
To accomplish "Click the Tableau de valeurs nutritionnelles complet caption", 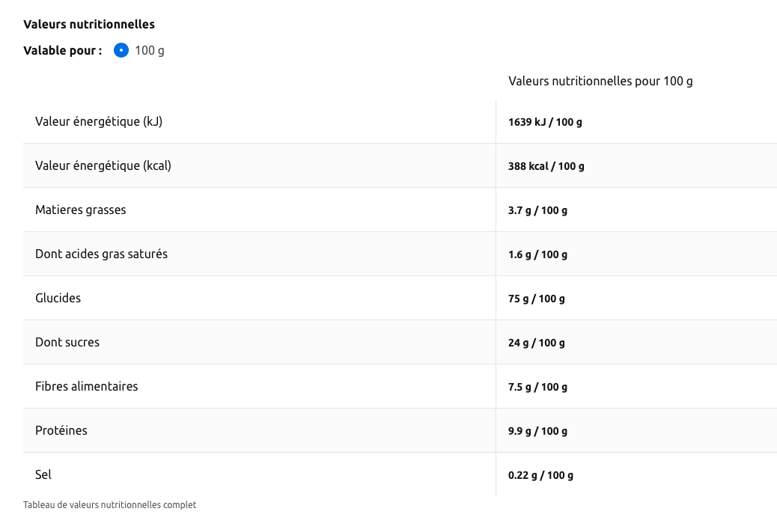I will [x=110, y=505].
